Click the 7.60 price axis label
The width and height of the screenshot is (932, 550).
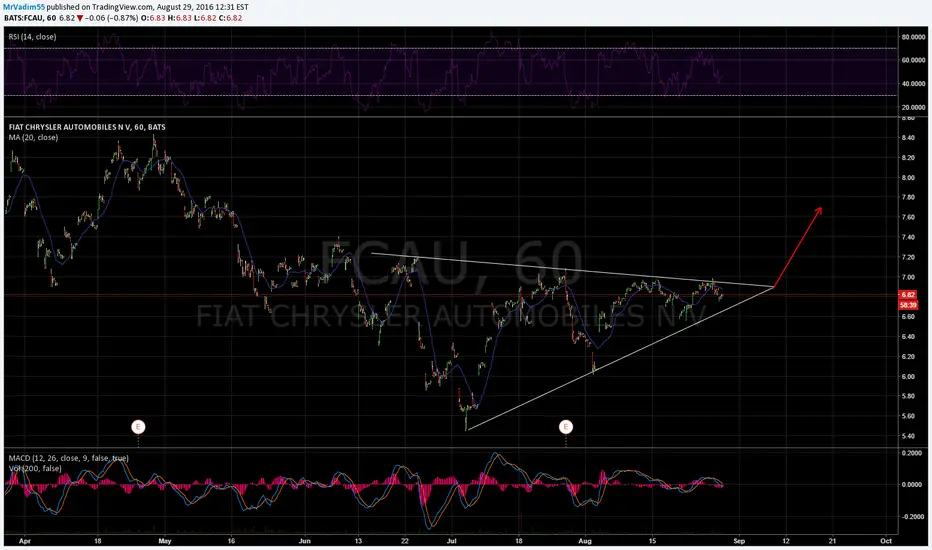[908, 218]
